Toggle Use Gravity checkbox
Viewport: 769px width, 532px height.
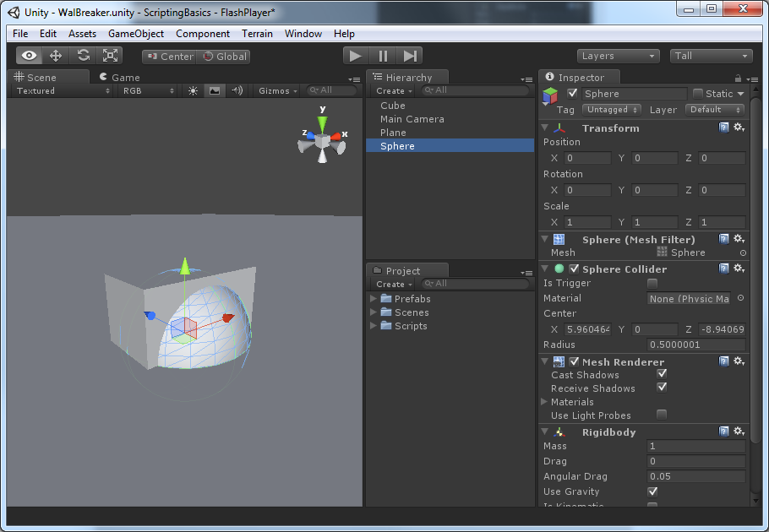[x=652, y=491]
